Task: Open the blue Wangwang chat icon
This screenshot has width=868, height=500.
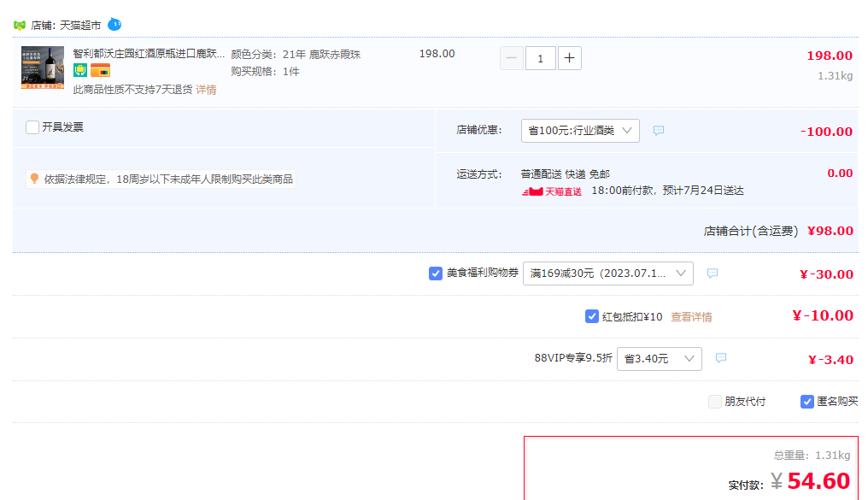Action: pos(114,25)
